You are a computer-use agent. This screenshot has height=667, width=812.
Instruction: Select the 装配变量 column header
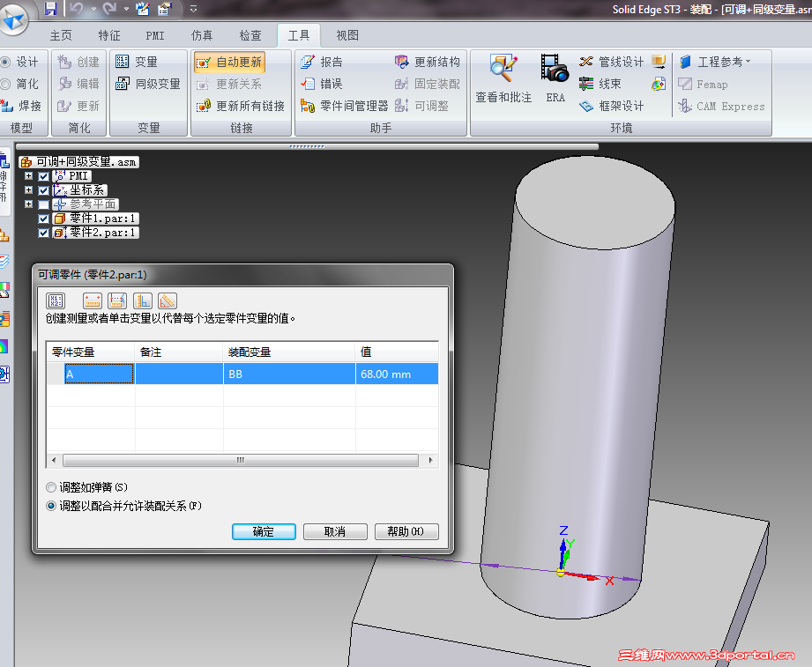click(289, 352)
